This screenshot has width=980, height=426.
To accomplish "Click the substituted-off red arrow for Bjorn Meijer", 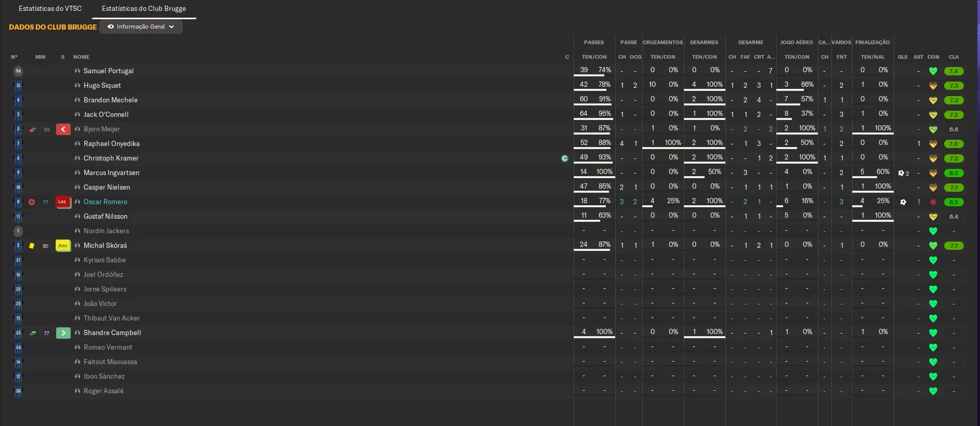I will click(33, 129).
